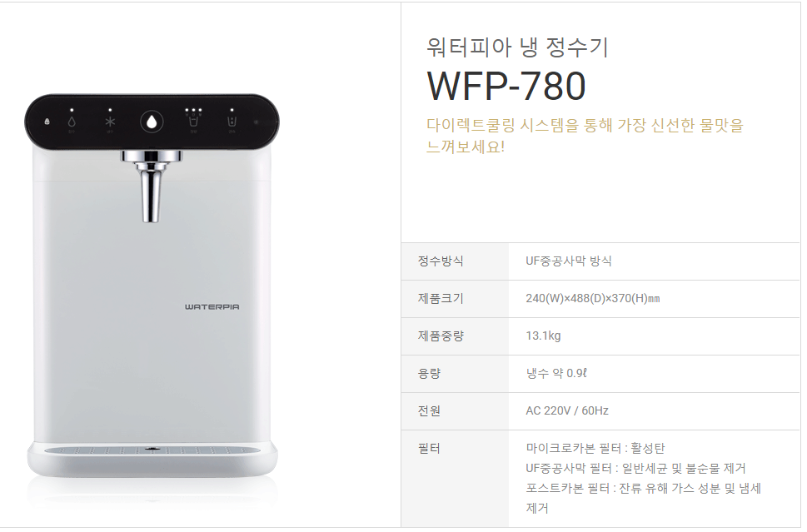Click the 용량 capacity row label
This screenshot has width=807, height=532.
click(x=429, y=374)
